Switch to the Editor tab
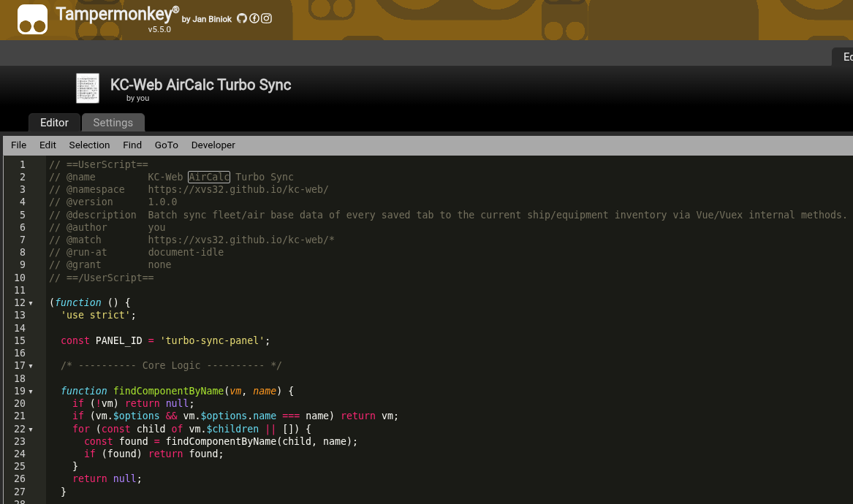 tap(54, 122)
